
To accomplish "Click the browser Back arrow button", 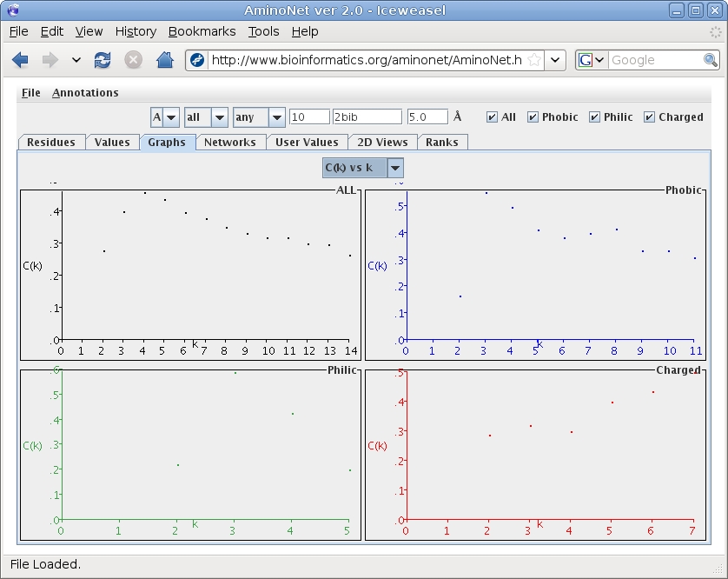I will point(21,60).
